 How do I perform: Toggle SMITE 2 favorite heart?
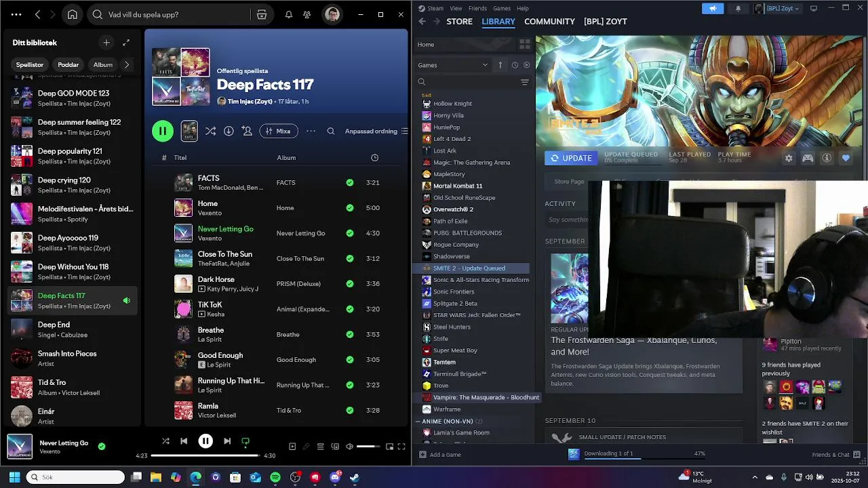click(x=846, y=158)
